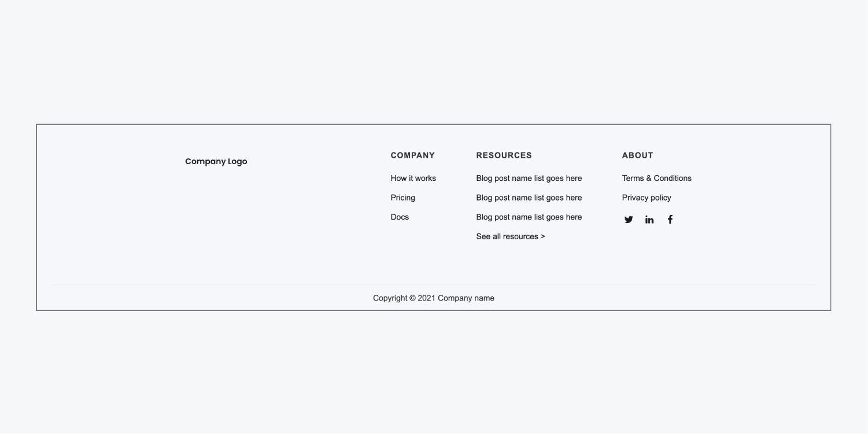868x434 pixels.
Task: Click the Docs link
Action: pos(400,217)
